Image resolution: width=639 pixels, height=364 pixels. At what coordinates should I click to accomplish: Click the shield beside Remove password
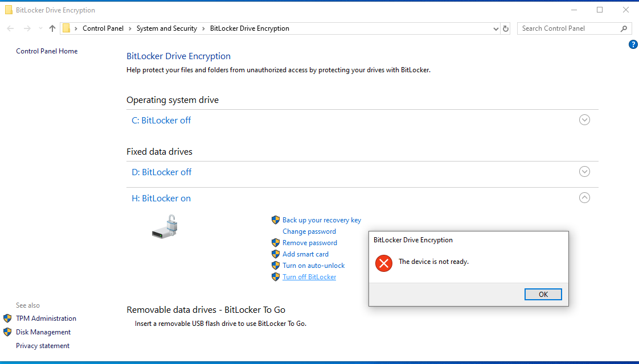tap(276, 243)
